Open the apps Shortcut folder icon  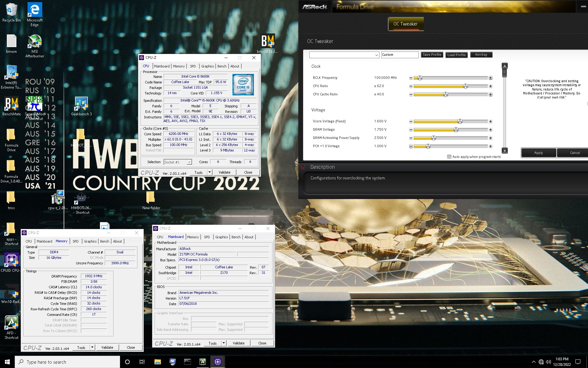11,234
